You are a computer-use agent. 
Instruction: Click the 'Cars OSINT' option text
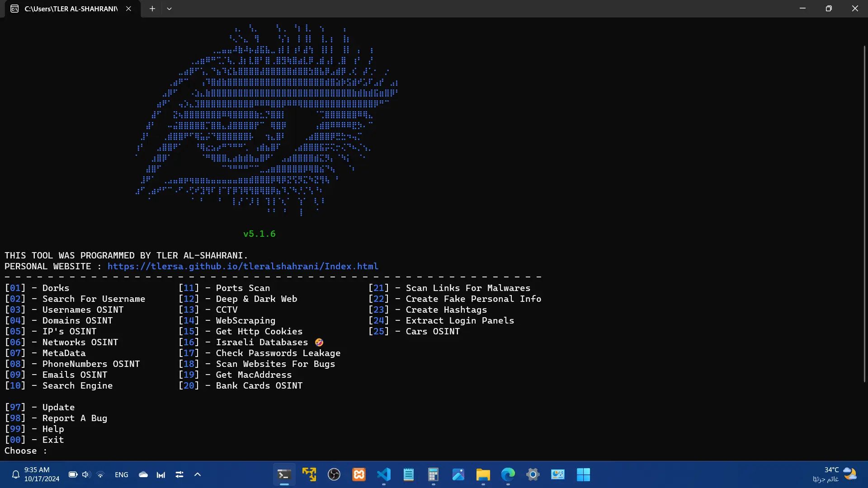pyautogui.click(x=433, y=332)
